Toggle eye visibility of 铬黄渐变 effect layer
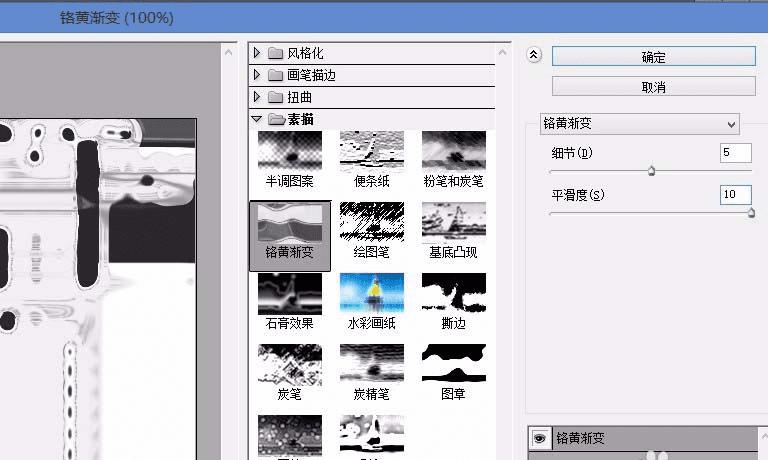768x460 pixels. point(540,438)
